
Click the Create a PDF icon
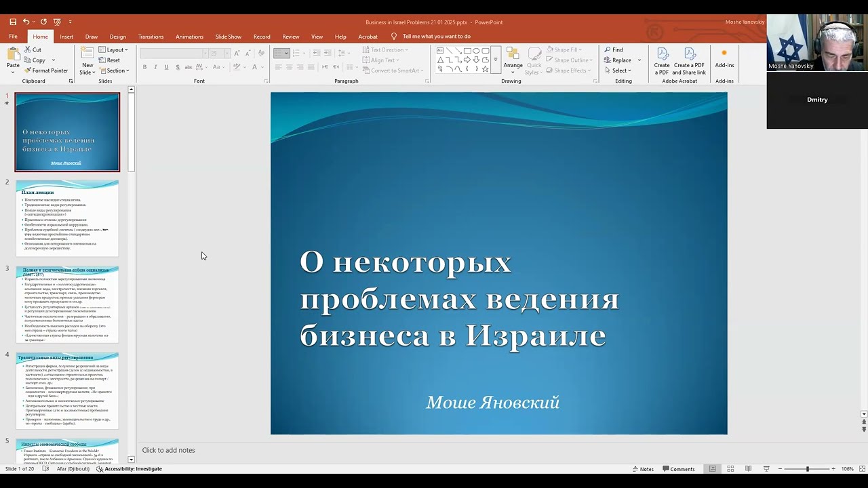pos(661,57)
